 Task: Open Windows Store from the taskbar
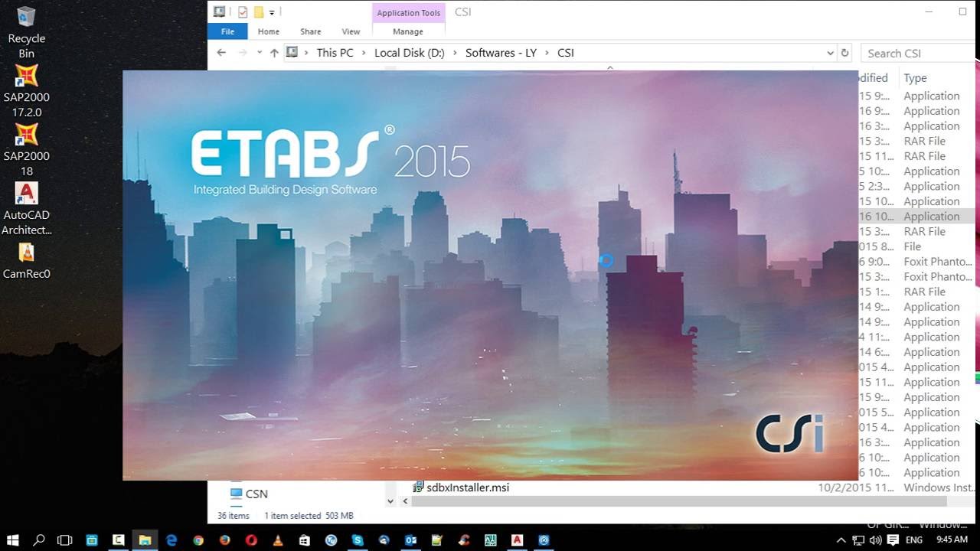[x=304, y=540]
